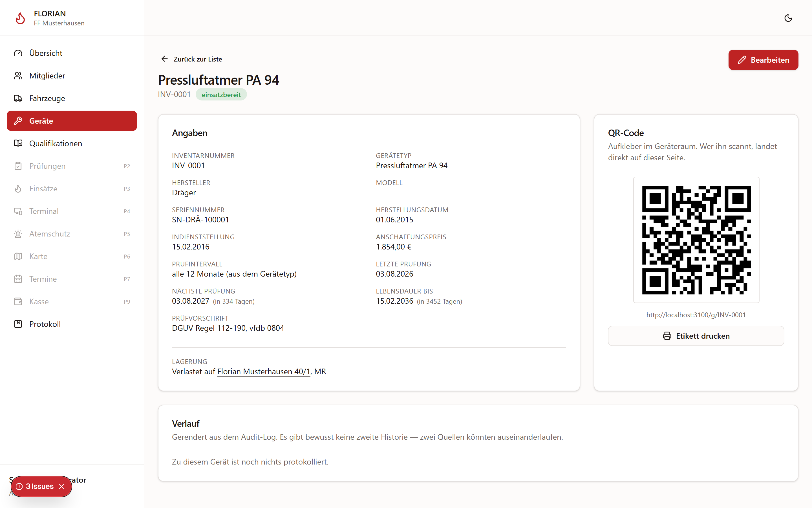
Task: Click the price 1.854,00 €
Action: [394, 247]
